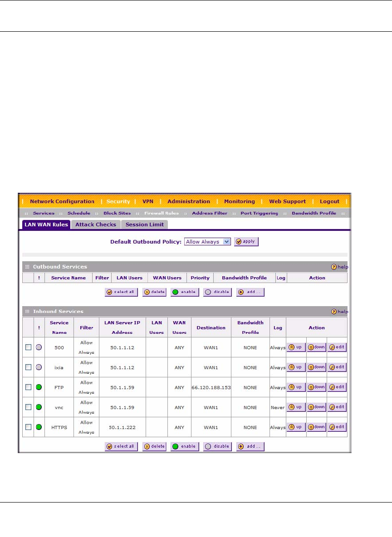Open the Security menu

pyautogui.click(x=118, y=201)
